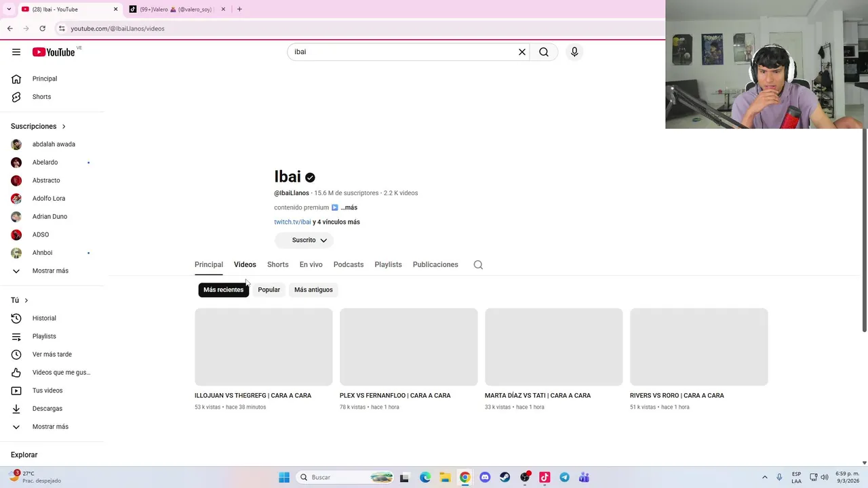Open PLEX VS FERNANFLOO video thumbnail
Viewport: 868px width, 488px height.
[409, 347]
